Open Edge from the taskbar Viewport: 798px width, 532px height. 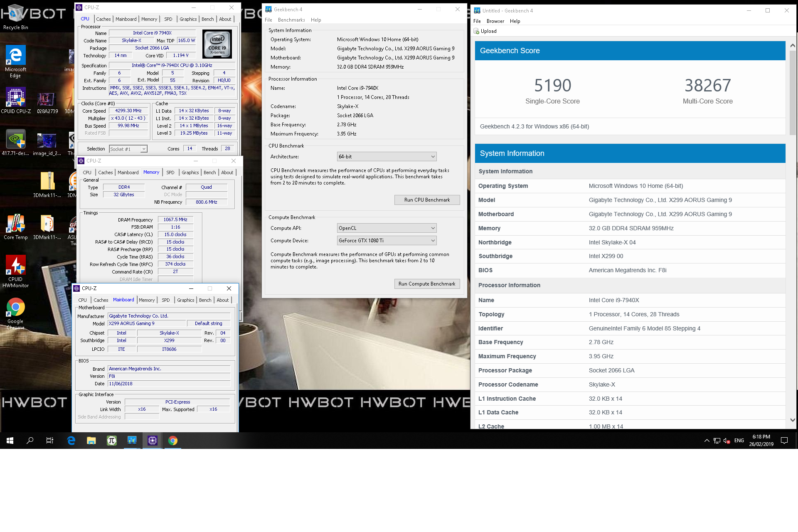[71, 441]
